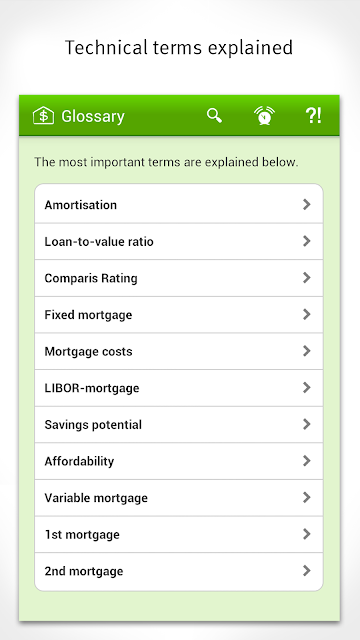Open the Mortgage costs explanation
This screenshot has height=640, width=360.
(179, 351)
